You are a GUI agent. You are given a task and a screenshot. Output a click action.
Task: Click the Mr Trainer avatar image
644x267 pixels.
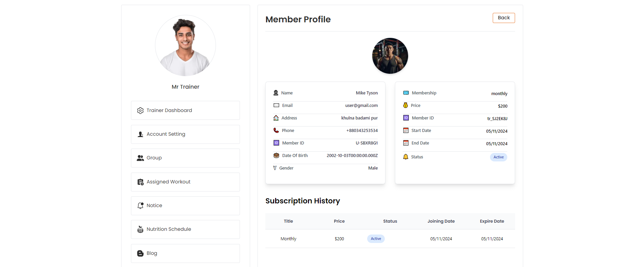pyautogui.click(x=185, y=45)
